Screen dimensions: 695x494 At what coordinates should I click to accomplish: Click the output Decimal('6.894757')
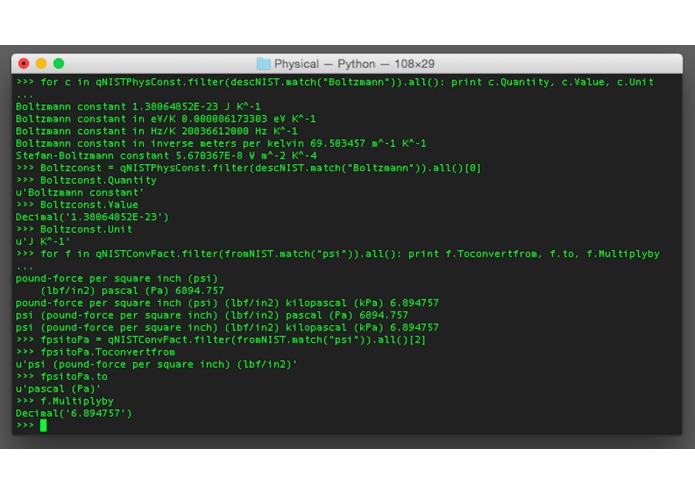[74, 414]
